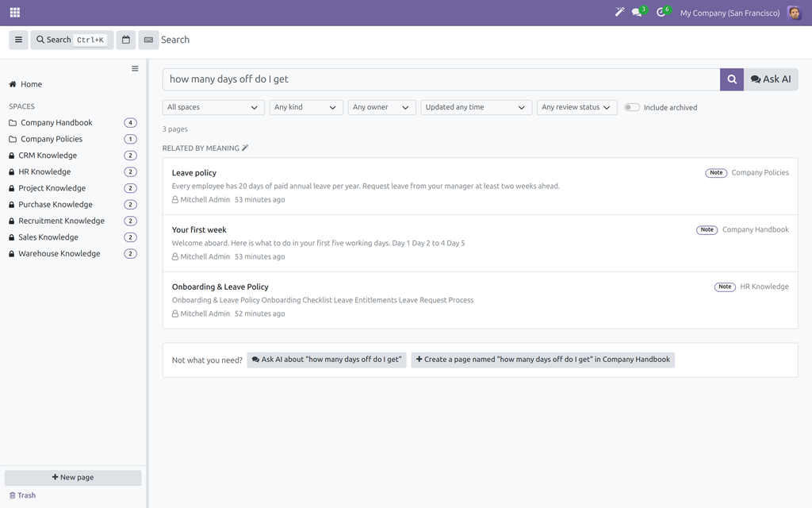812x508 pixels.
Task: Toggle the sidebar hamburger button in toolbar
Action: point(19,40)
